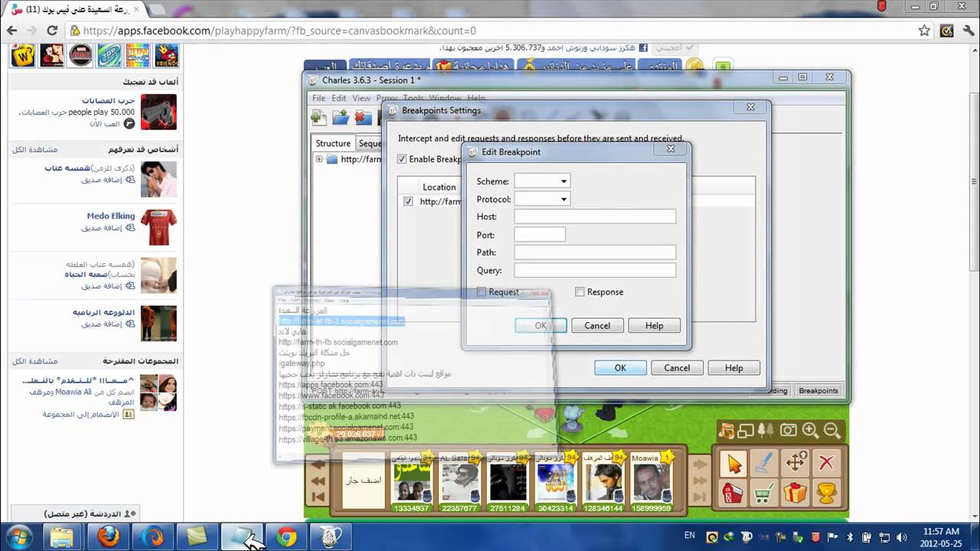Click the back arrow in Chrome
The image size is (980, 551).
click(x=12, y=31)
